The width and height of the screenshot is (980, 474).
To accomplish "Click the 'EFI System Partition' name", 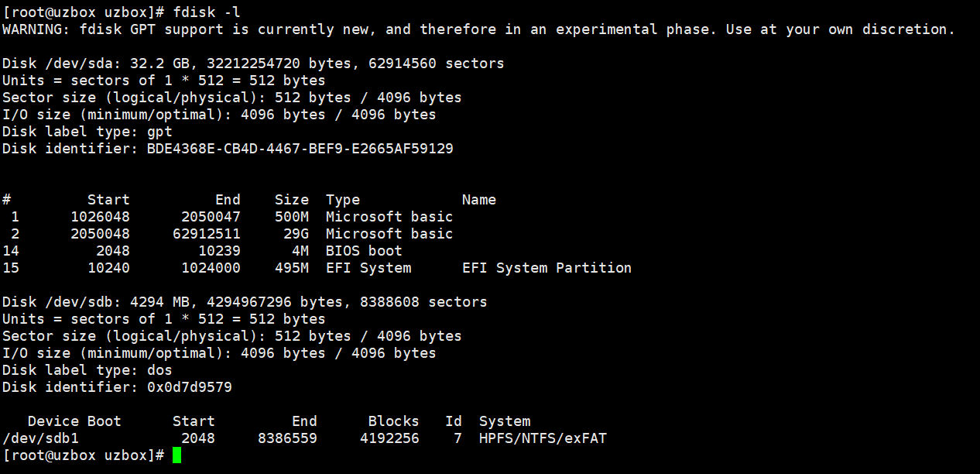I will (x=547, y=268).
